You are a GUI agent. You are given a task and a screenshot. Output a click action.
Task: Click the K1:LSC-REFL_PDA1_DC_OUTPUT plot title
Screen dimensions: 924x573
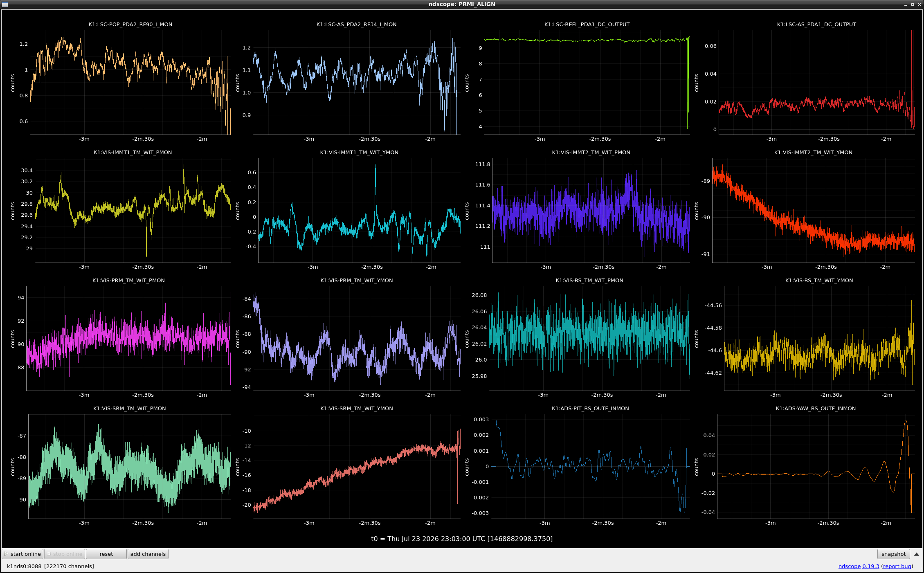coord(587,24)
